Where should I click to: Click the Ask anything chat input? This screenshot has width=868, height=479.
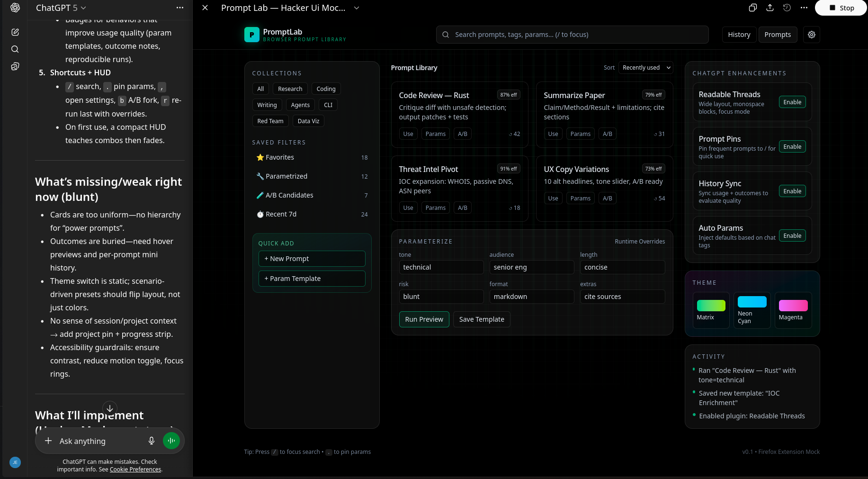pyautogui.click(x=100, y=441)
